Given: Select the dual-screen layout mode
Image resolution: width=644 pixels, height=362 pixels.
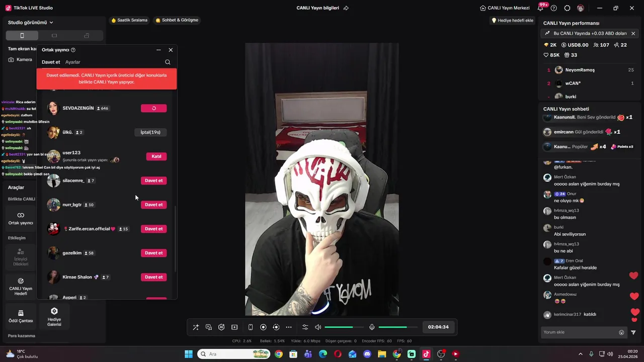Looking at the screenshot, I should click(87, 36).
